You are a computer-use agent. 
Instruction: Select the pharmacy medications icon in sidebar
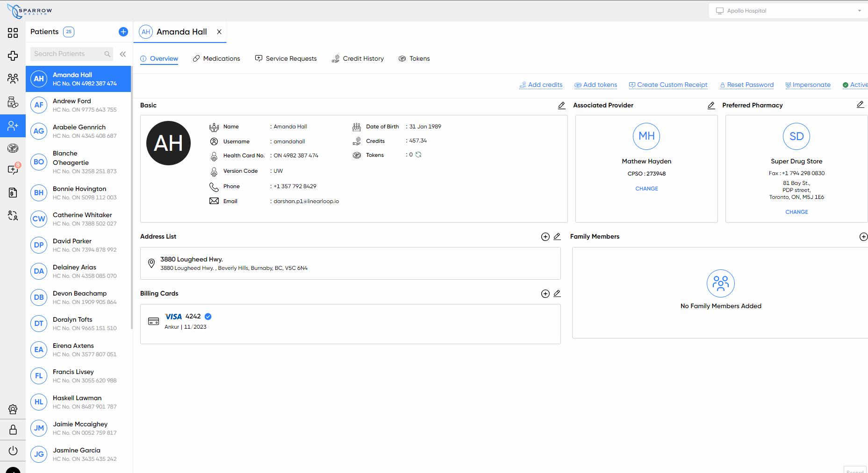pyautogui.click(x=13, y=102)
